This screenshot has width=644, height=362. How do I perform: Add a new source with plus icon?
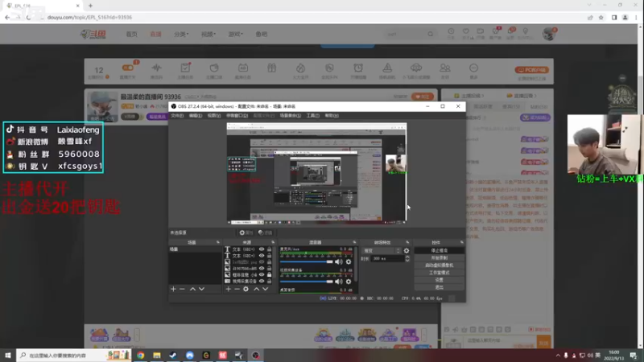[229, 289]
